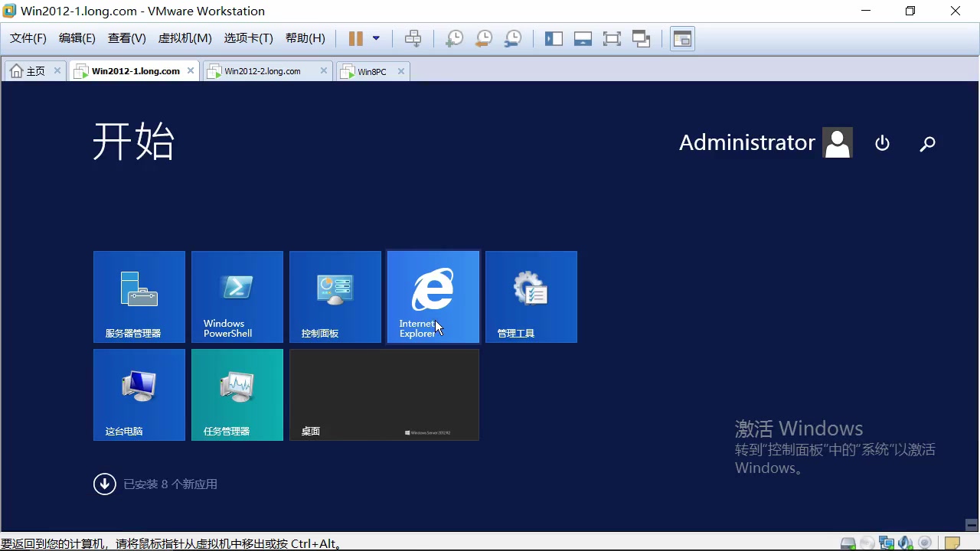Close the Win8PC tab
Image resolution: width=980 pixels, height=551 pixels.
click(x=400, y=70)
